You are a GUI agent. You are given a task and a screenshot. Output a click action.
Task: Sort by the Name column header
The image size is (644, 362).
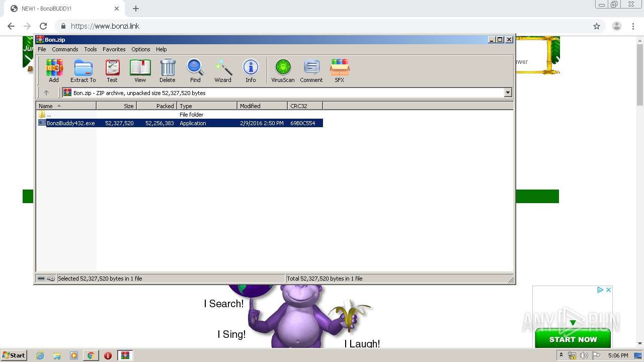click(66, 106)
